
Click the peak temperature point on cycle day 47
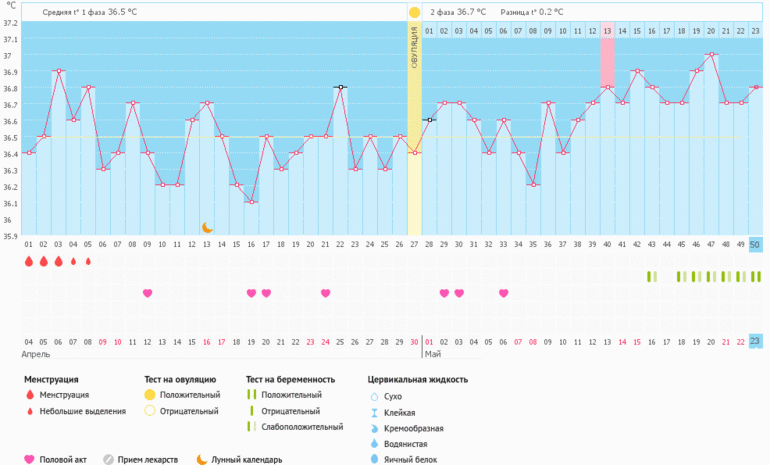(711, 54)
